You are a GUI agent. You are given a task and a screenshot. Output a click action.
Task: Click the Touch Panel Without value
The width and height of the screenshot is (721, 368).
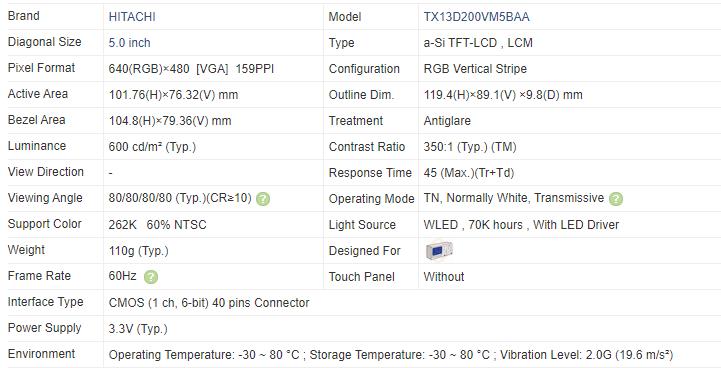click(x=444, y=277)
